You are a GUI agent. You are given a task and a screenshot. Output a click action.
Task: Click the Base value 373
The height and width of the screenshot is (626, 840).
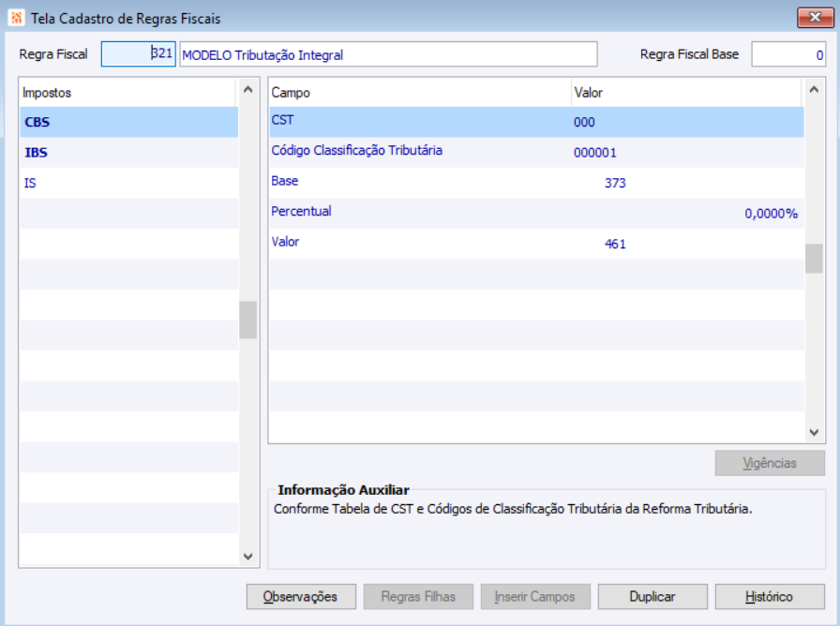tap(615, 183)
